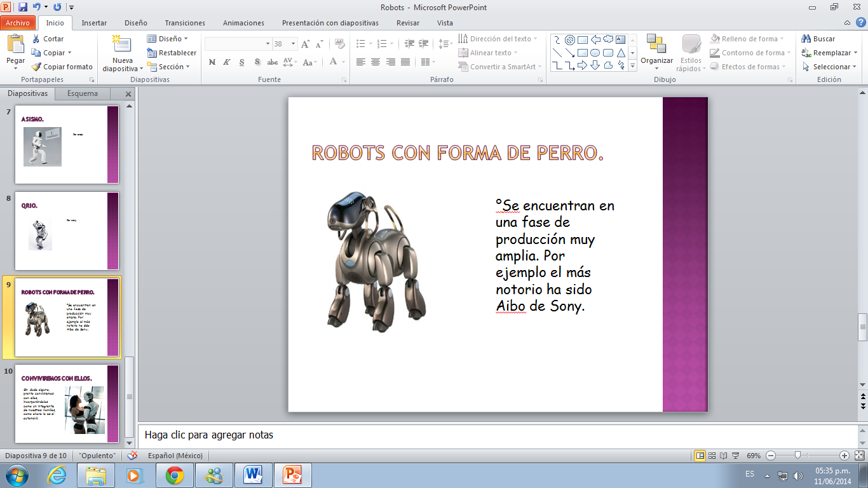Center the paragraph text

376,62
